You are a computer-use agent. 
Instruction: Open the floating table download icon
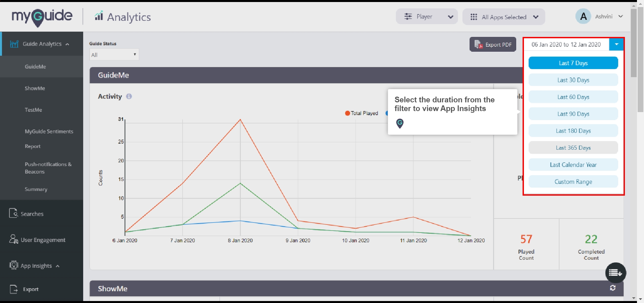click(615, 272)
